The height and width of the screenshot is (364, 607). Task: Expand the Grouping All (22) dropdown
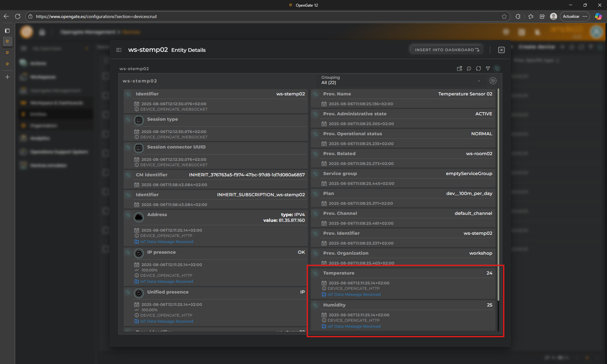pos(479,81)
